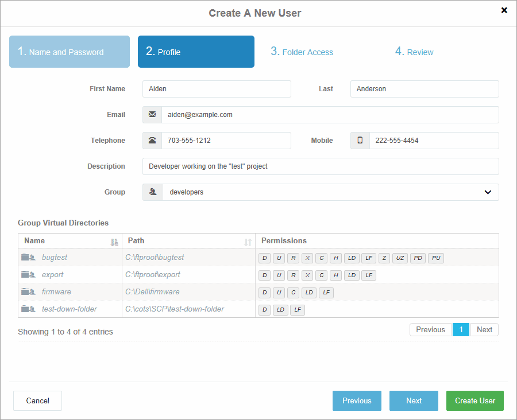This screenshot has height=420, width=517.
Task: Click the folder icon next to firmware
Action: [x=28, y=292]
